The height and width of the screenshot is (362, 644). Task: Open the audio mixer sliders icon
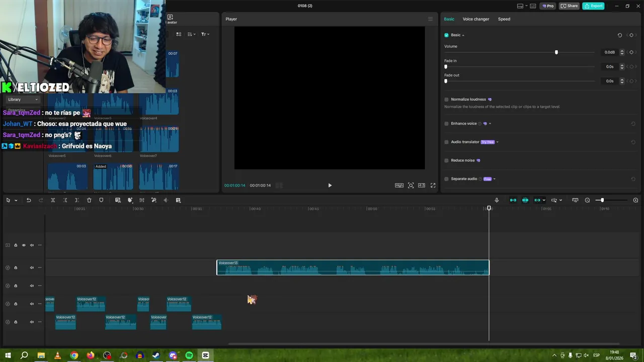tap(142, 200)
